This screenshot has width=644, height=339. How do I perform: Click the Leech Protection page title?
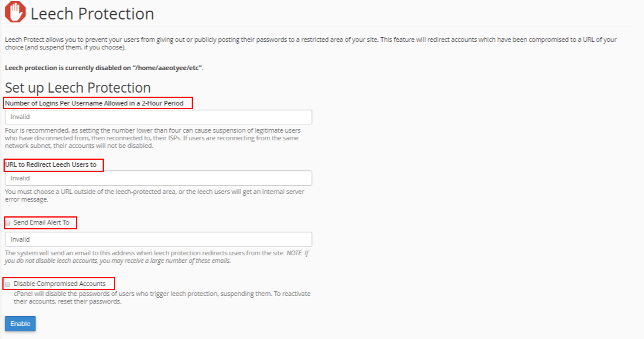coord(93,14)
